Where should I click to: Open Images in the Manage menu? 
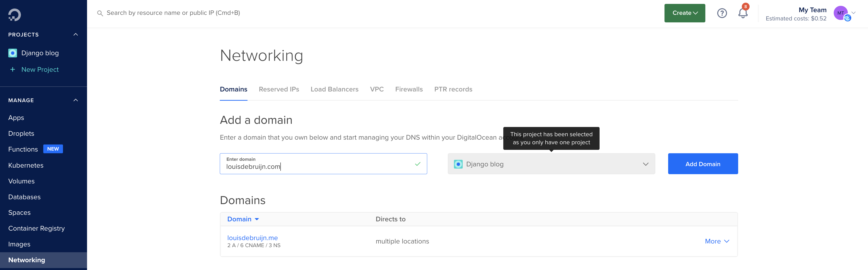[x=19, y=244]
